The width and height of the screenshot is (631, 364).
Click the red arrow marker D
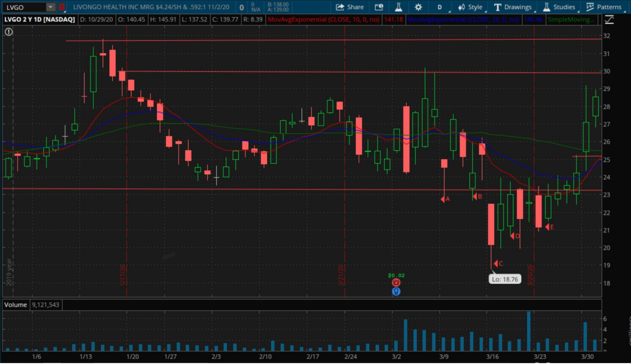[515, 236]
